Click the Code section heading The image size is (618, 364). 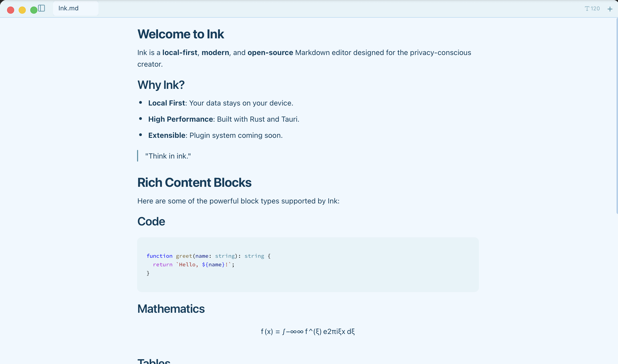point(151,221)
